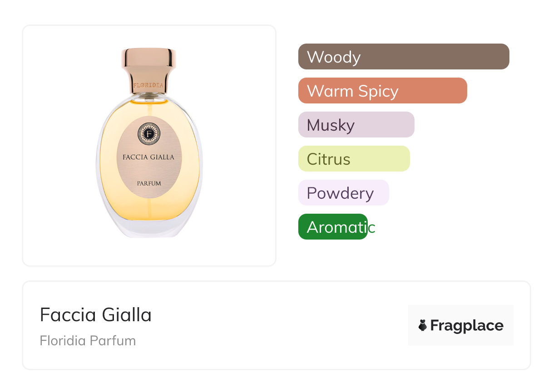Click the circular F emblem on the bottle
Image resolution: width=553 pixels, height=392 pixels.
point(148,133)
